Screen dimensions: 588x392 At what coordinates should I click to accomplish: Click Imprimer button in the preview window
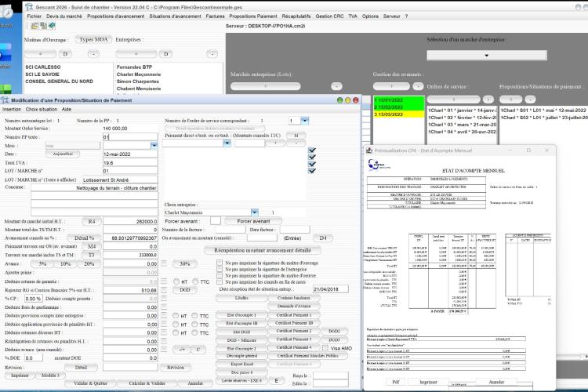click(428, 382)
